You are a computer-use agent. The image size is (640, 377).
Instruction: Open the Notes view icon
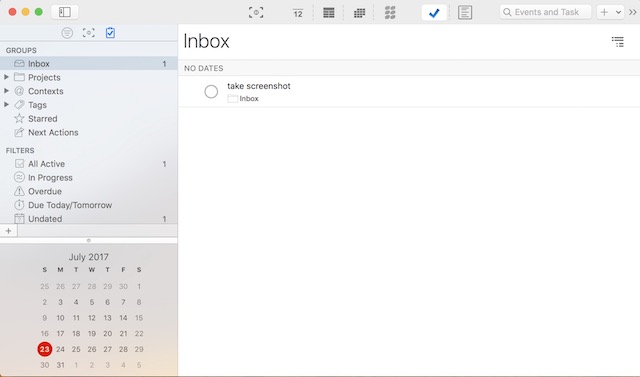[464, 13]
